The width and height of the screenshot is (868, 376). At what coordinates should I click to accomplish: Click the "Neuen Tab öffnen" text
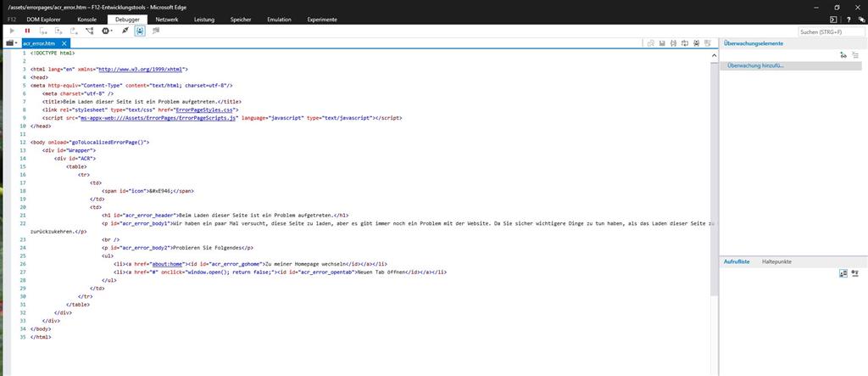point(381,272)
